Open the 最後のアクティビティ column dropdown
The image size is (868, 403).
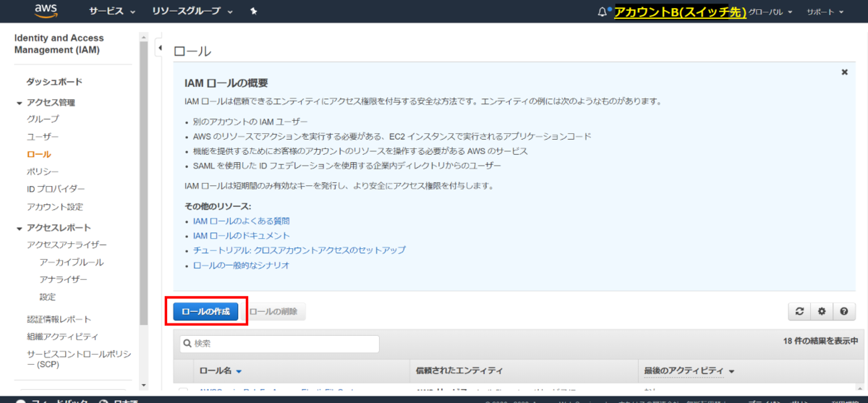pyautogui.click(x=731, y=371)
